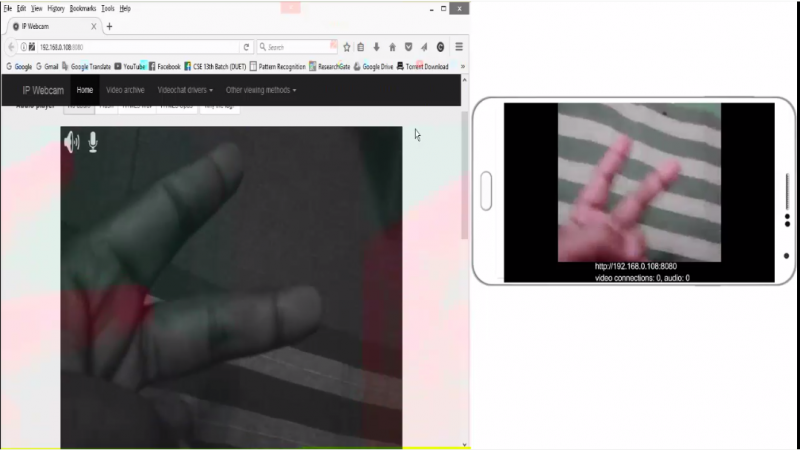Open the Downloads arrow icon
The height and width of the screenshot is (450, 800).
click(x=377, y=47)
